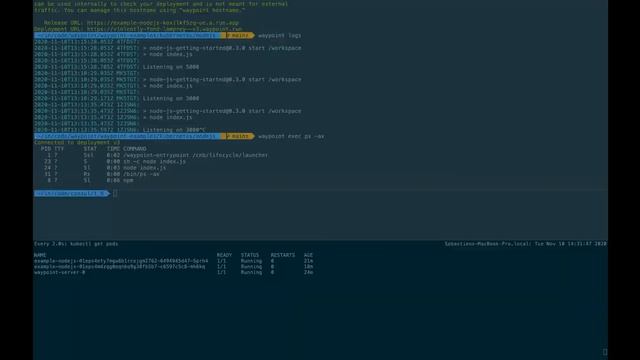Click the NAME column header in pods table

click(40, 255)
